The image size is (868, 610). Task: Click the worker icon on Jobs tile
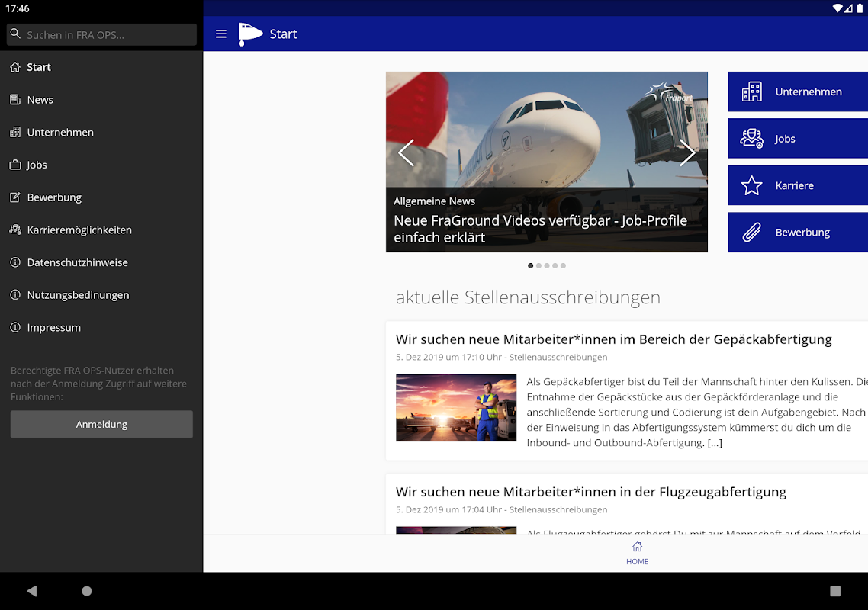pos(752,138)
